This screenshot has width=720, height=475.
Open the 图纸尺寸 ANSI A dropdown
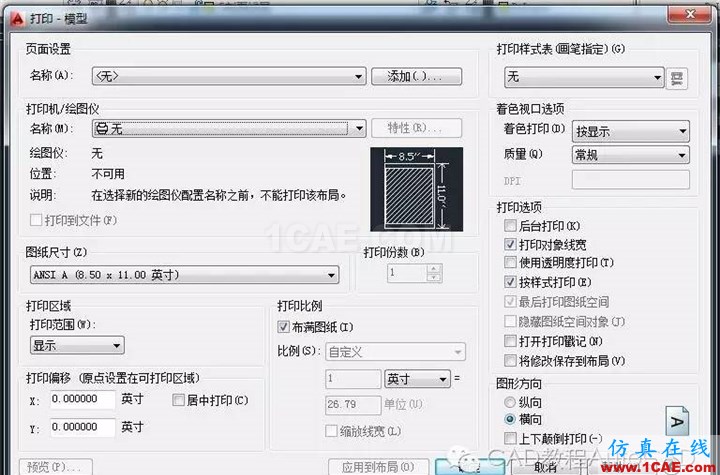pos(185,275)
